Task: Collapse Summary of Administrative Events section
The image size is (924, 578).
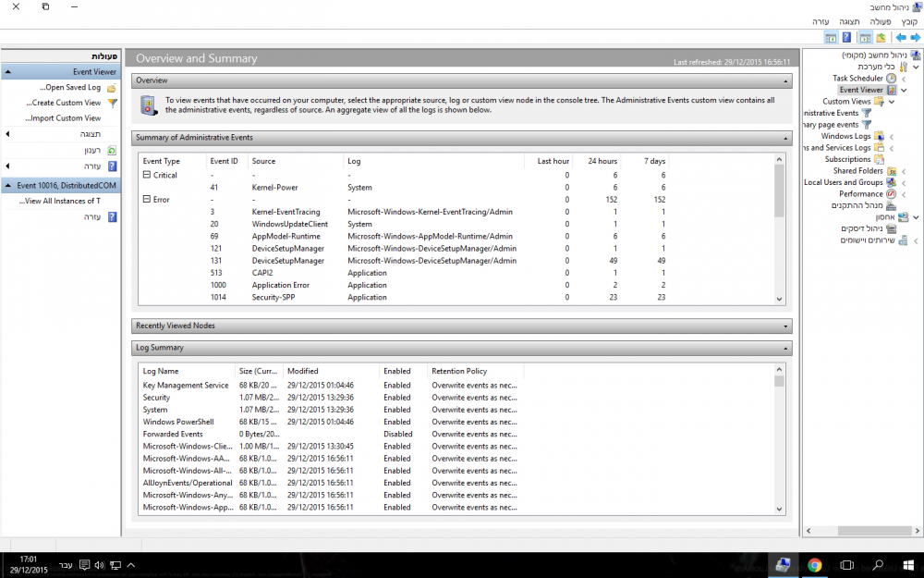Action: (785, 138)
